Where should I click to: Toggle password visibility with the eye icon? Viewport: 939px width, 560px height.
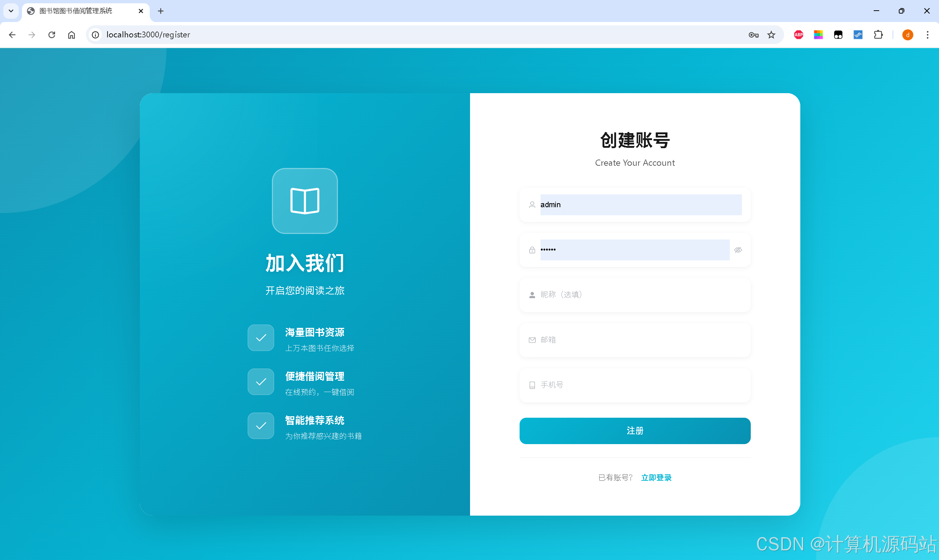[x=738, y=250]
